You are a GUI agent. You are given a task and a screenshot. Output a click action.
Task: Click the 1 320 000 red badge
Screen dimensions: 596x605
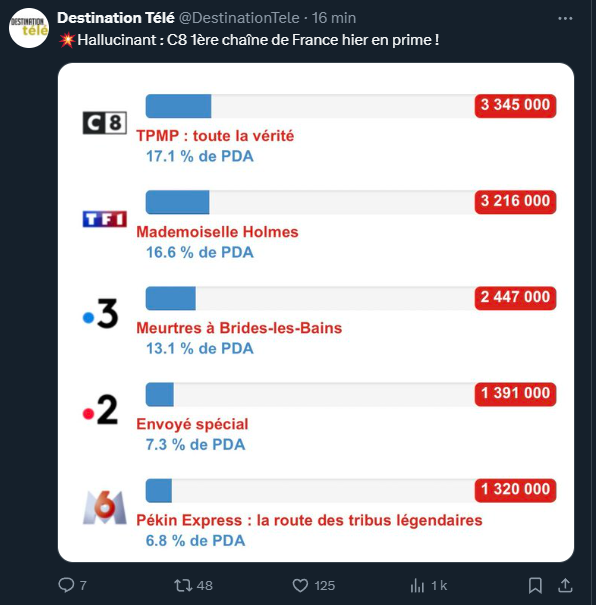click(515, 490)
